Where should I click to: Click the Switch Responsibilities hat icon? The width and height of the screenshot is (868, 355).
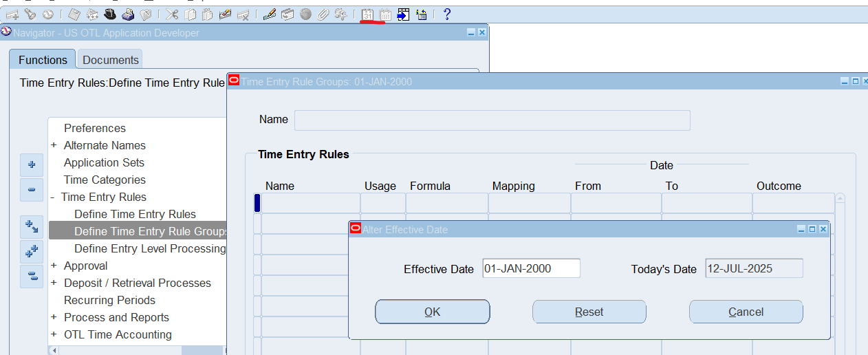[110, 14]
